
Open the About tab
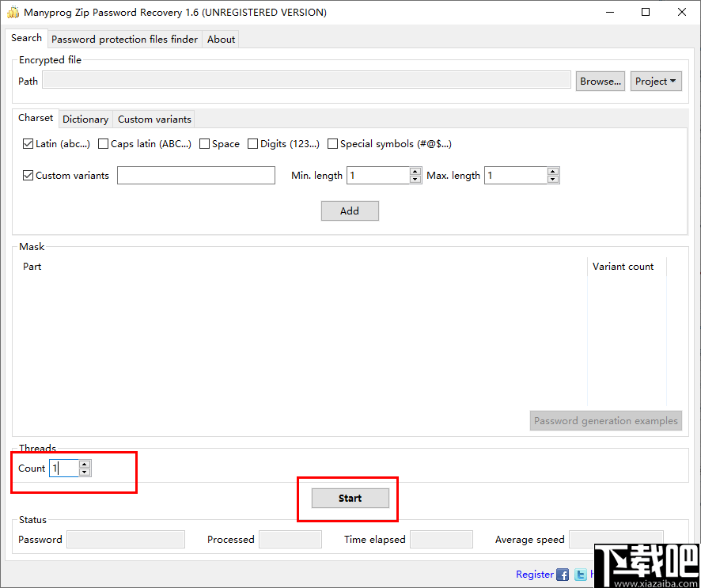(x=220, y=39)
